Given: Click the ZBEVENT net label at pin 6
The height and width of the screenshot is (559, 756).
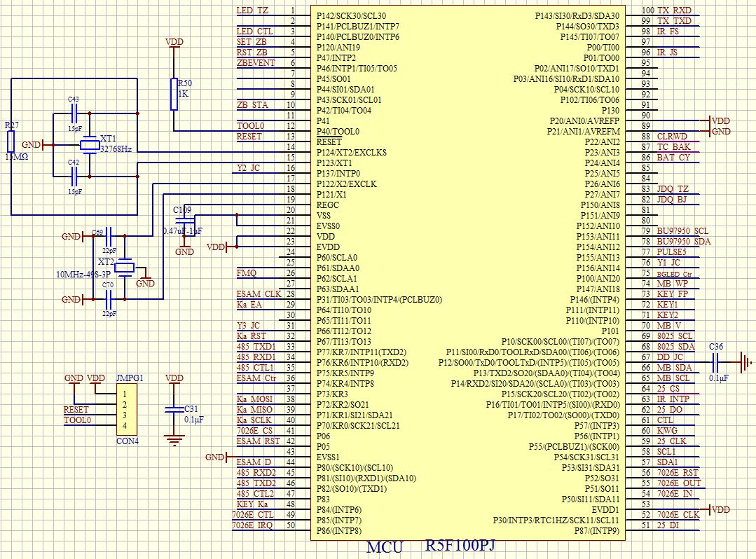Looking at the screenshot, I should click(256, 63).
